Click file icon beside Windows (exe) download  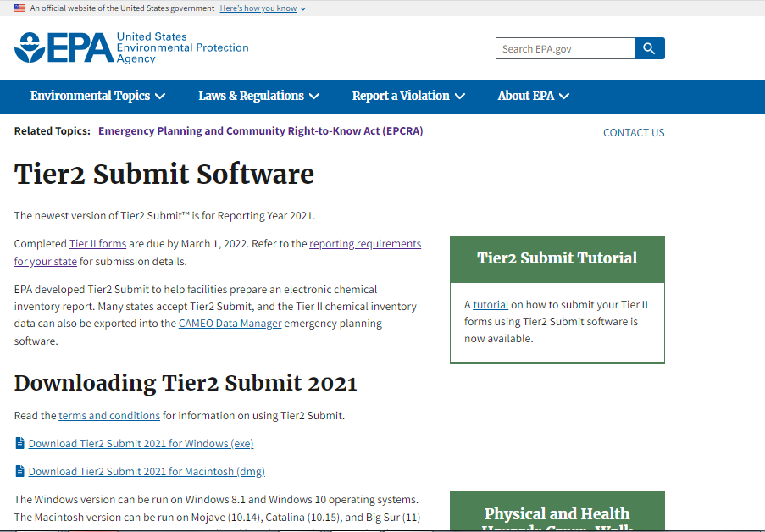20,443
